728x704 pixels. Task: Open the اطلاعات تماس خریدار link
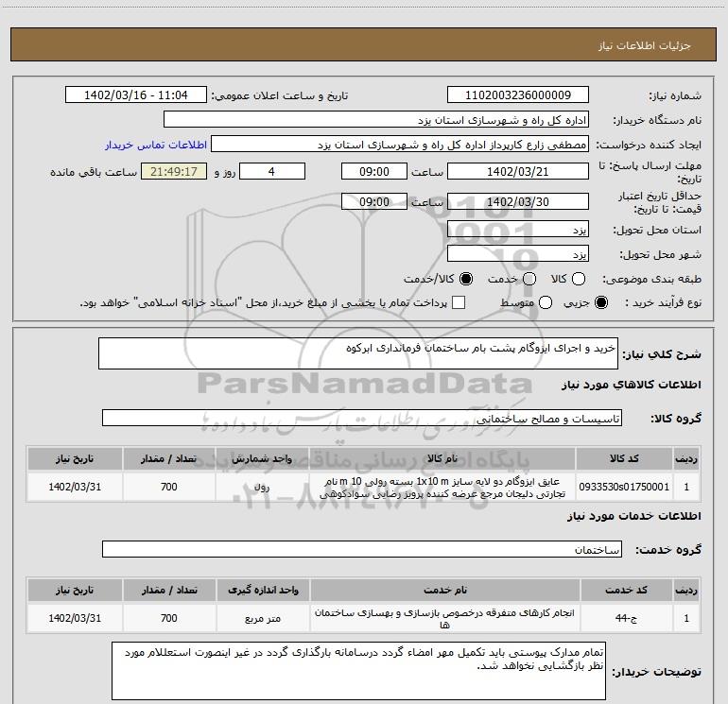[x=156, y=145]
